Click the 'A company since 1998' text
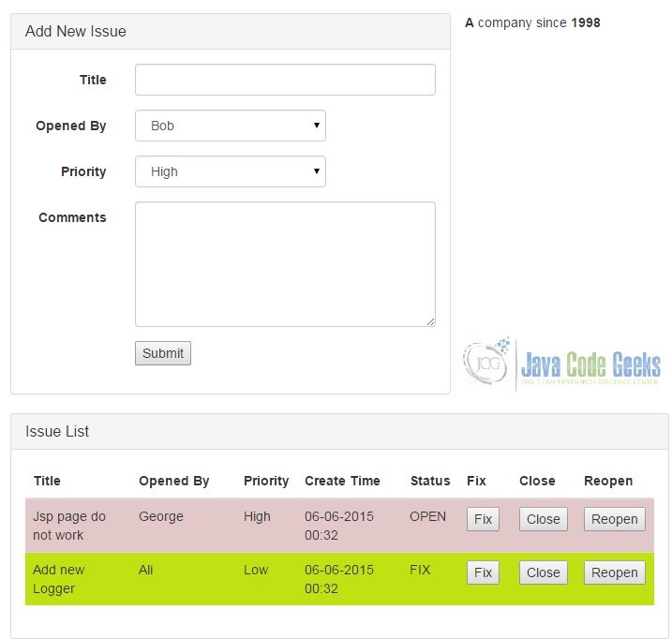 point(532,22)
